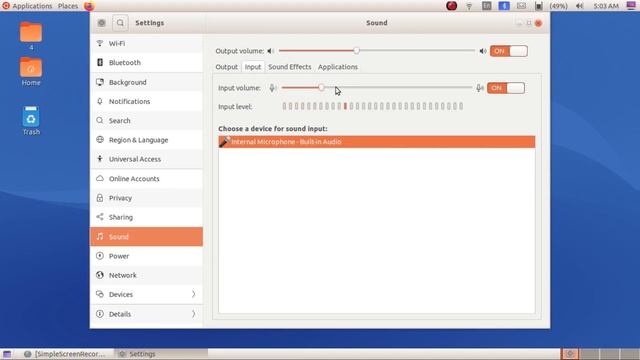
Task: Open the Applications menu in top panel
Action: [27, 6]
